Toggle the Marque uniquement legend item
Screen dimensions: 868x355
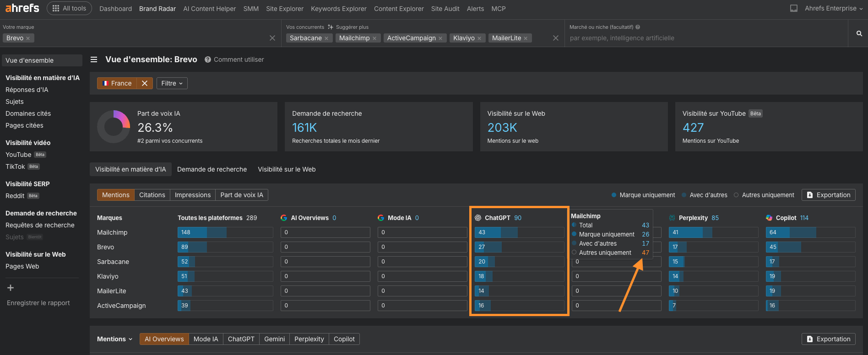point(643,195)
